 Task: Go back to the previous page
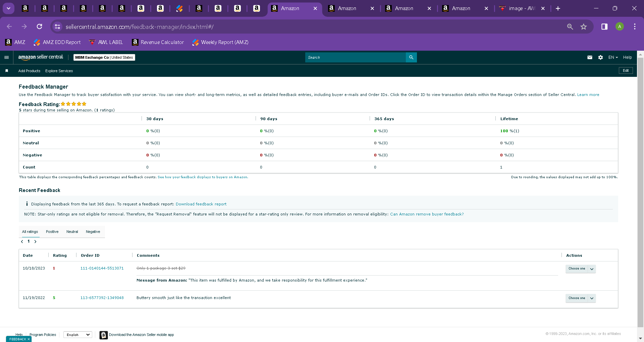click(x=9, y=27)
